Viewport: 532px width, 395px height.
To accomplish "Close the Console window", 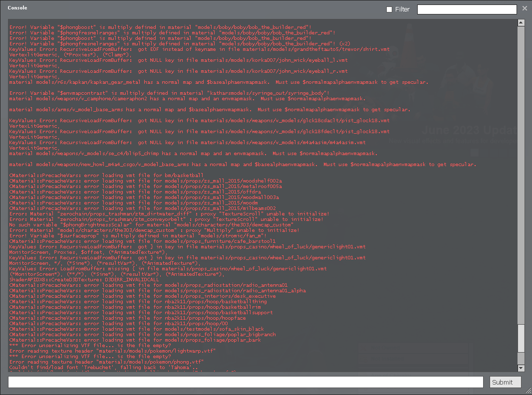I will tap(525, 8).
